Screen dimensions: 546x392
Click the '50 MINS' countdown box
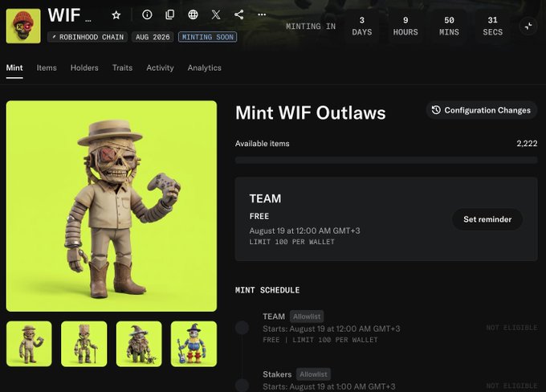tap(449, 27)
